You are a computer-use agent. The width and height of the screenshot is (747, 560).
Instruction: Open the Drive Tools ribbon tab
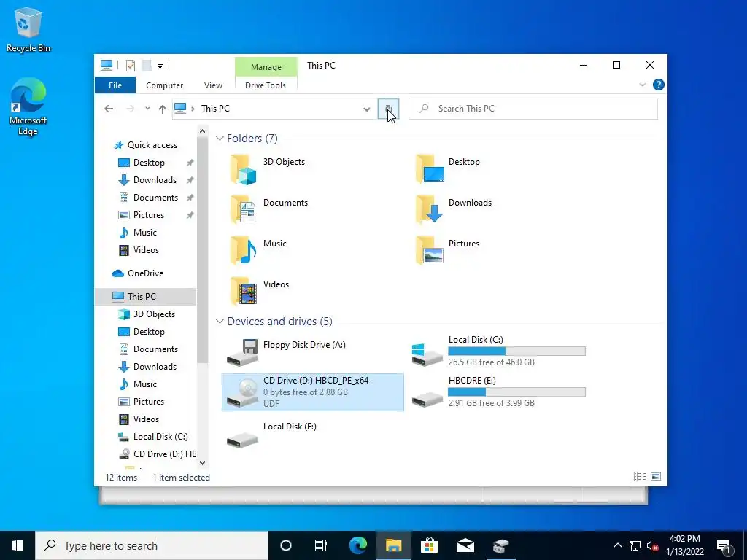point(266,85)
